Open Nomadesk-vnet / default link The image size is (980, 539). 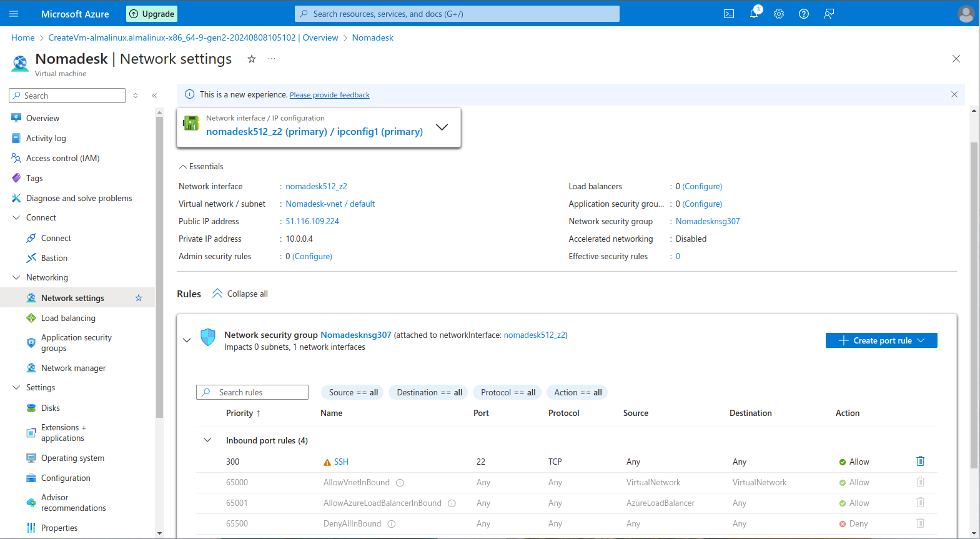(330, 204)
